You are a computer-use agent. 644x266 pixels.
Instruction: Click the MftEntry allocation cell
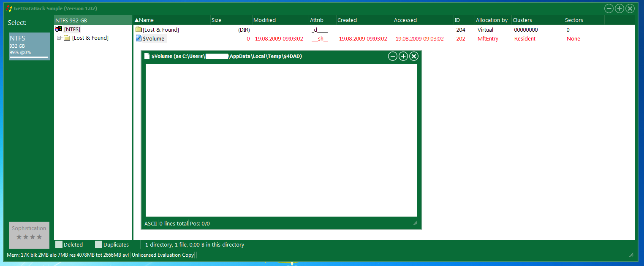[488, 38]
